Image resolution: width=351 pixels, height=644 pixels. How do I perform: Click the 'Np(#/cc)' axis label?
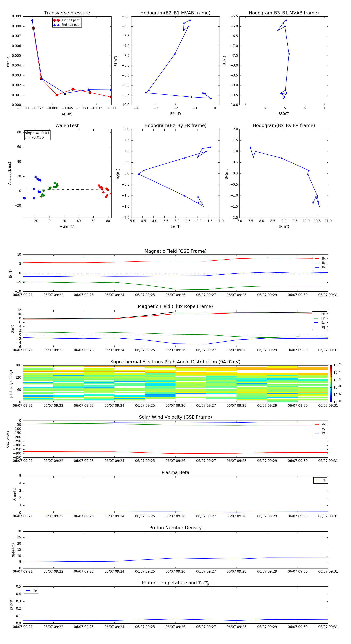[x=13, y=550]
